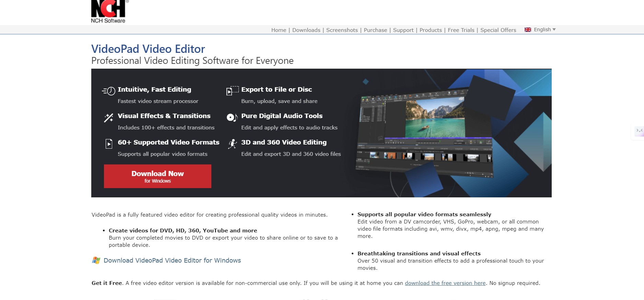Viewport: 644px width, 300px height.
Task: Click the 3D and 360 Video Editing icon
Action: [x=233, y=144]
